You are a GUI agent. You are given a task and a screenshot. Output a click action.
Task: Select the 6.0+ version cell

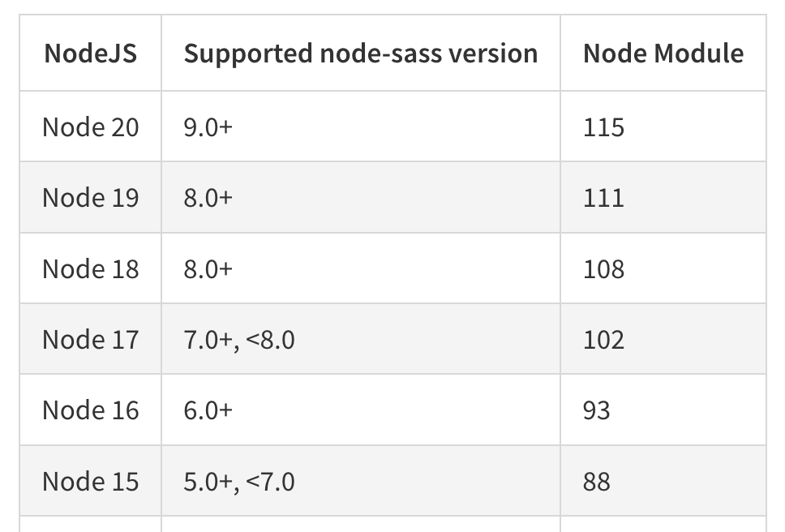(360, 410)
